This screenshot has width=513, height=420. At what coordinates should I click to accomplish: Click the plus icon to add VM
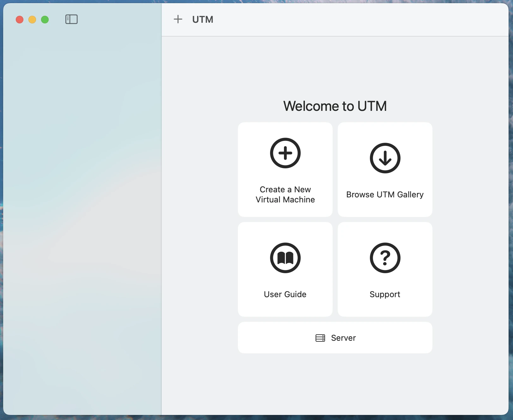tap(178, 19)
